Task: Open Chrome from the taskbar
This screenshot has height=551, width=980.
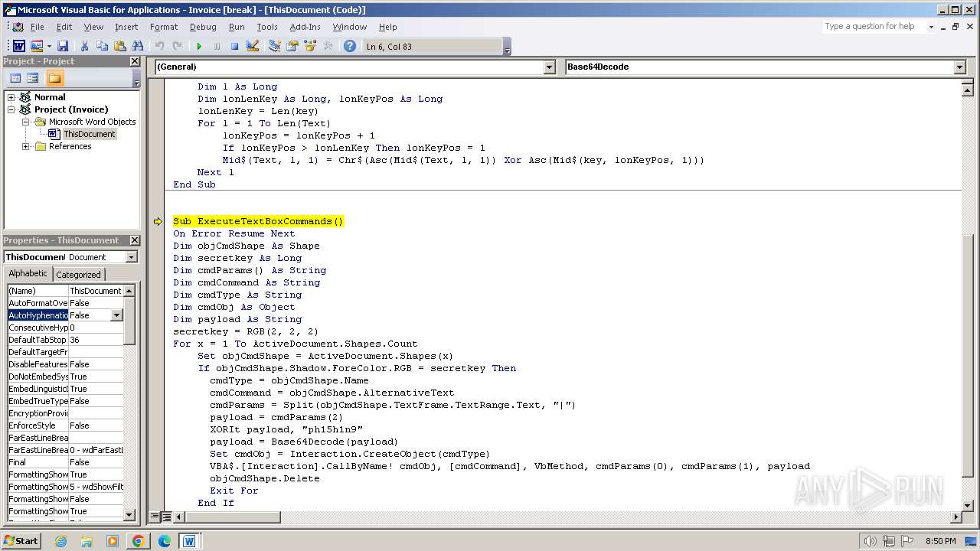Action: click(x=138, y=541)
